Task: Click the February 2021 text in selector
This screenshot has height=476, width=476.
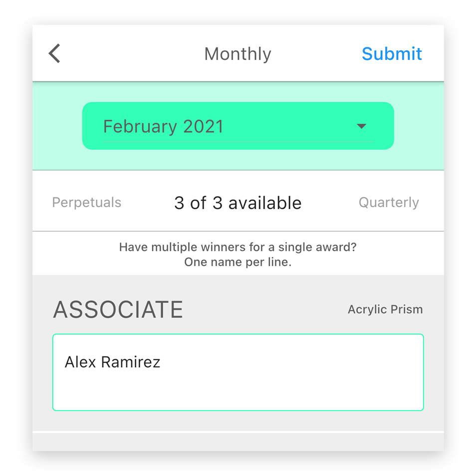Action: [x=163, y=126]
